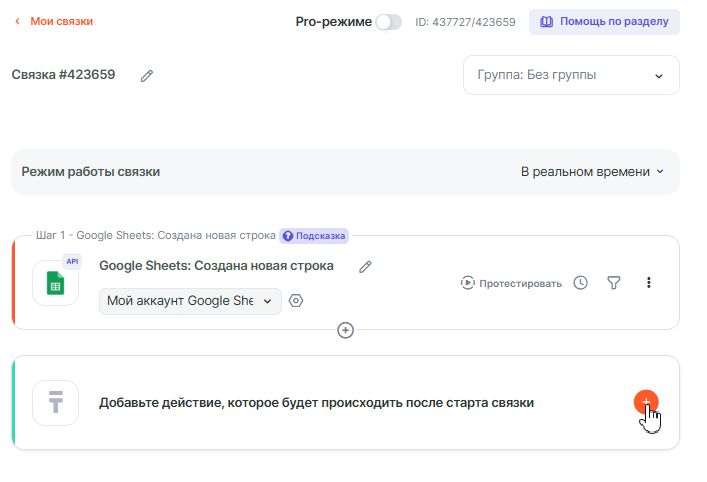Open the Подсказка hint badge

point(314,236)
